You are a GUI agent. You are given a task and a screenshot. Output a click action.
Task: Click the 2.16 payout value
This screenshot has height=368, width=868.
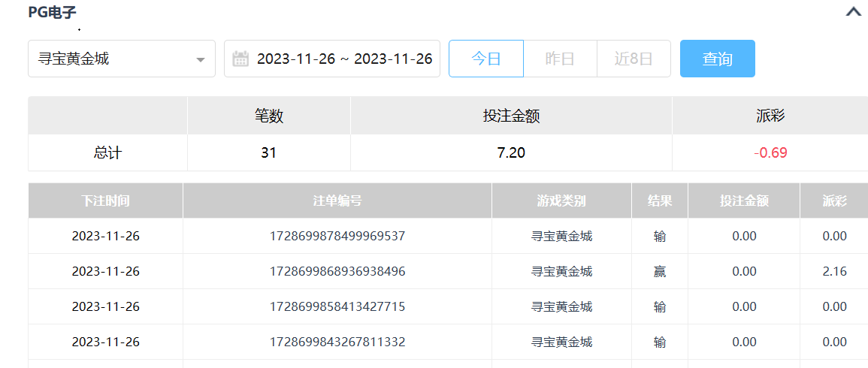[x=835, y=272]
